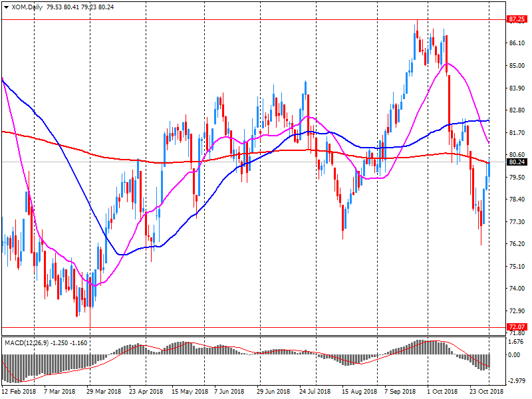Click the 76.20 price axis value
The height and width of the screenshot is (399, 532).
(516, 244)
